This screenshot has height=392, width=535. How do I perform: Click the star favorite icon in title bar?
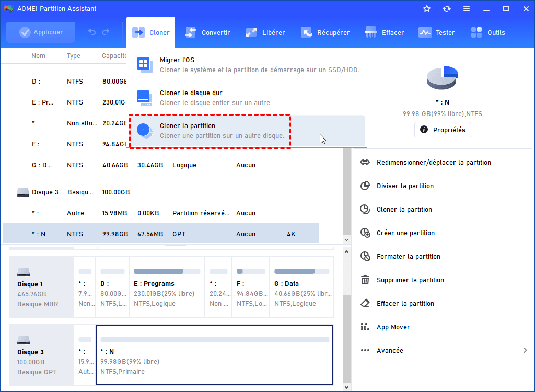[426, 9]
